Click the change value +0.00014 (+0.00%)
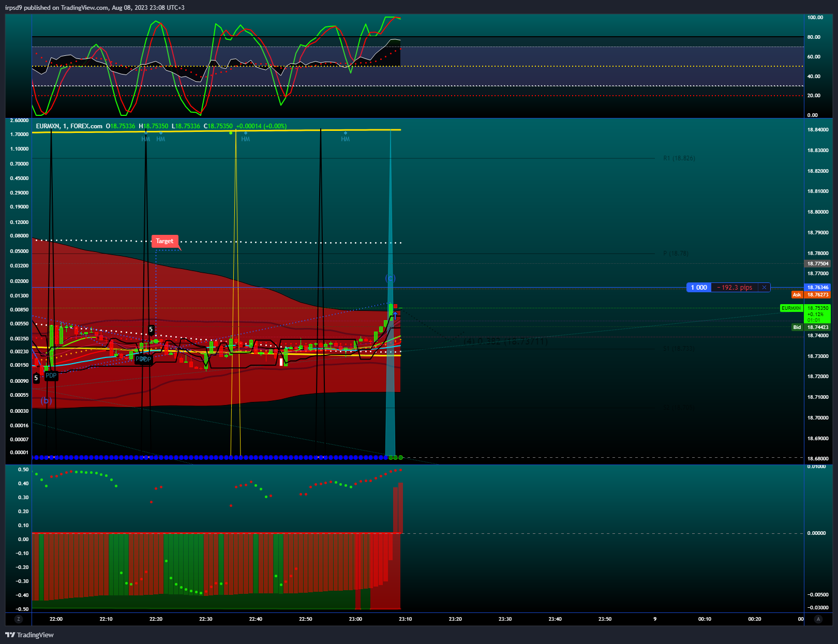 point(261,126)
